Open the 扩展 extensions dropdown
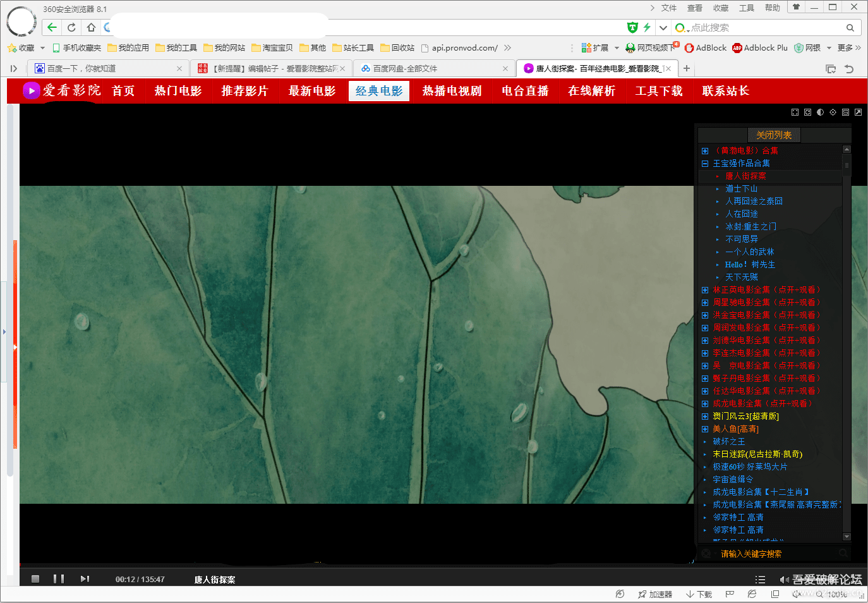 tap(617, 48)
